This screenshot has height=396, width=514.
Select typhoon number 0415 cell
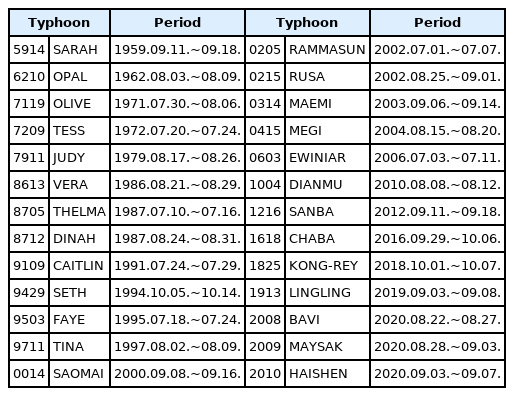[265, 131]
